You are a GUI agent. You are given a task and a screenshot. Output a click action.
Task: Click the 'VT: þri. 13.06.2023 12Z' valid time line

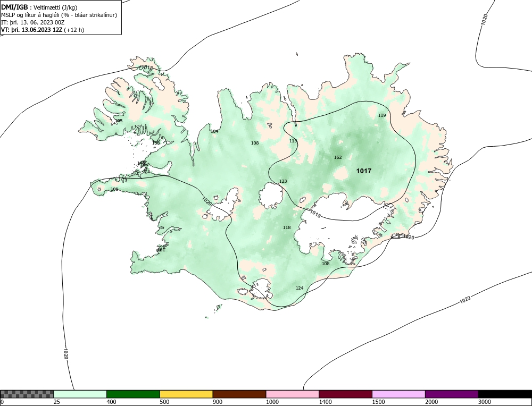(x=43, y=30)
